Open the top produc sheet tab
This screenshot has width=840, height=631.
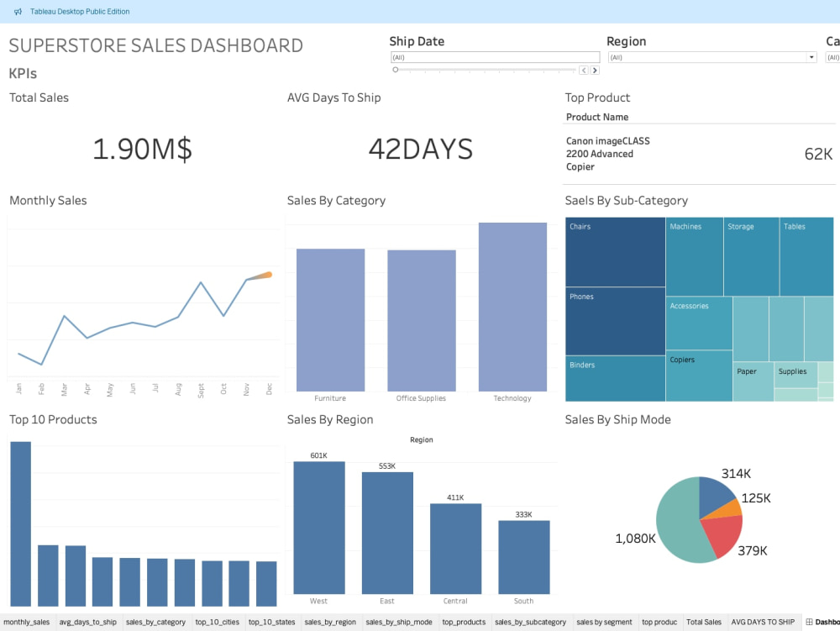[659, 622]
